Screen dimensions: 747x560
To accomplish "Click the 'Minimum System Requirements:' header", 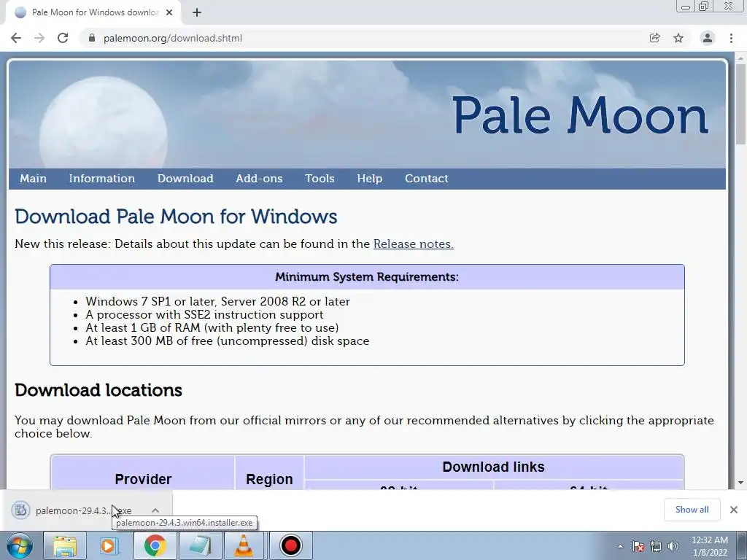I will click(367, 277).
